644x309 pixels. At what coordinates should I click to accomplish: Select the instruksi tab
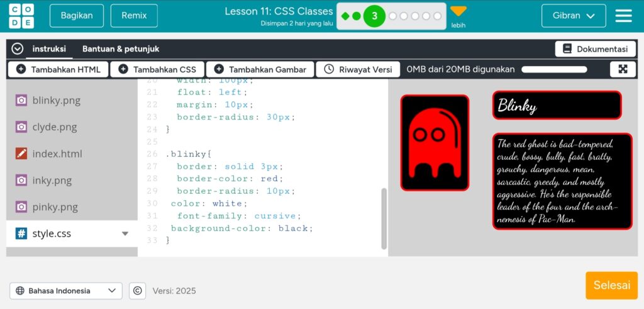point(49,49)
